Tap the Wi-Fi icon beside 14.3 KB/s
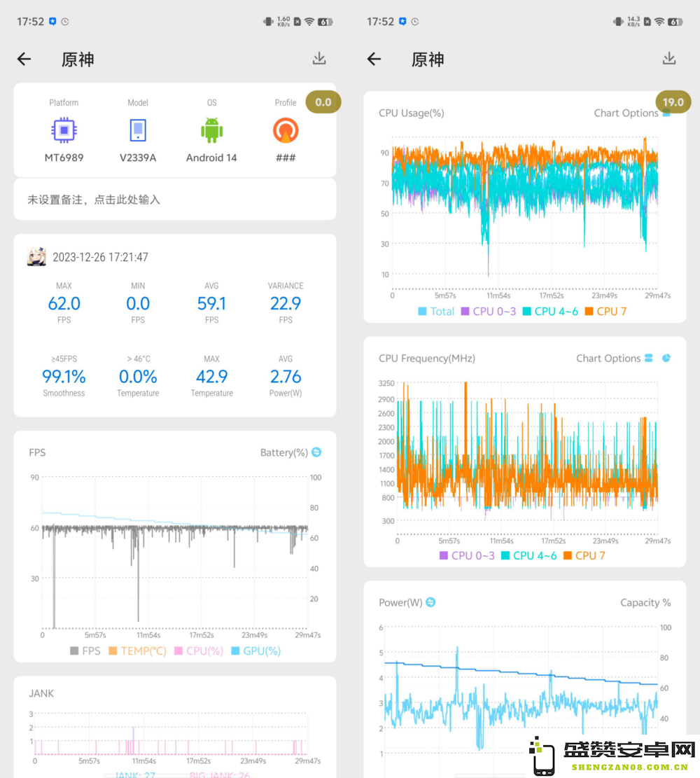The width and height of the screenshot is (700, 778). [x=659, y=22]
